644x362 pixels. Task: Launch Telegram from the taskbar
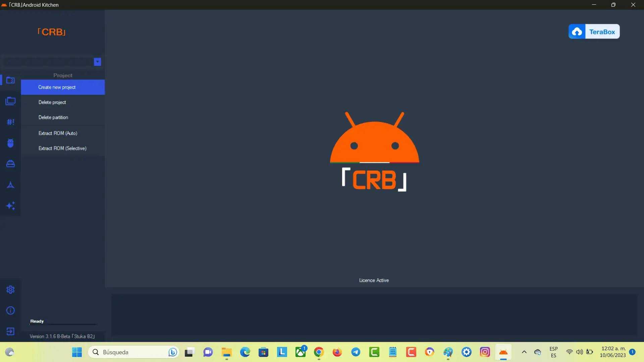356,352
